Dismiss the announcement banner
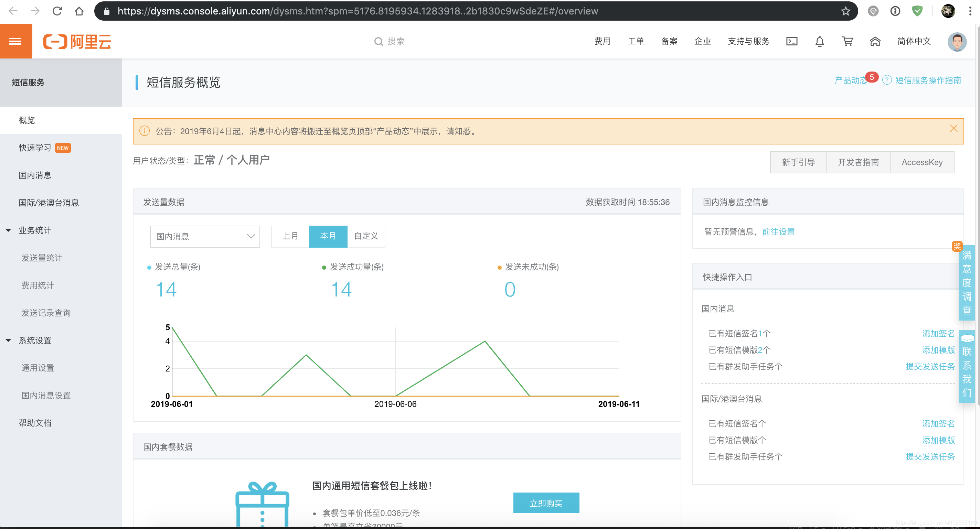Screen dimensions: 980x529 (953, 128)
